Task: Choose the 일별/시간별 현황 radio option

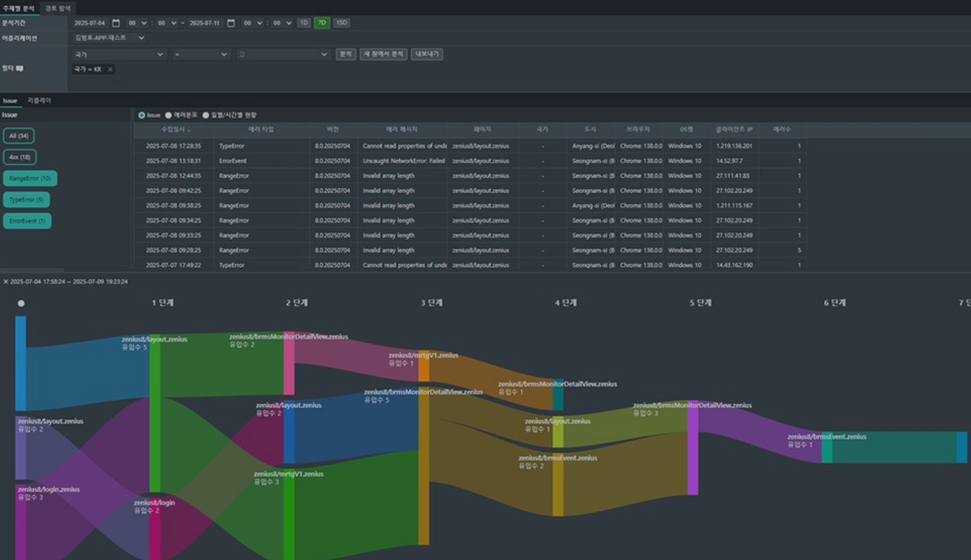Action: click(x=206, y=115)
